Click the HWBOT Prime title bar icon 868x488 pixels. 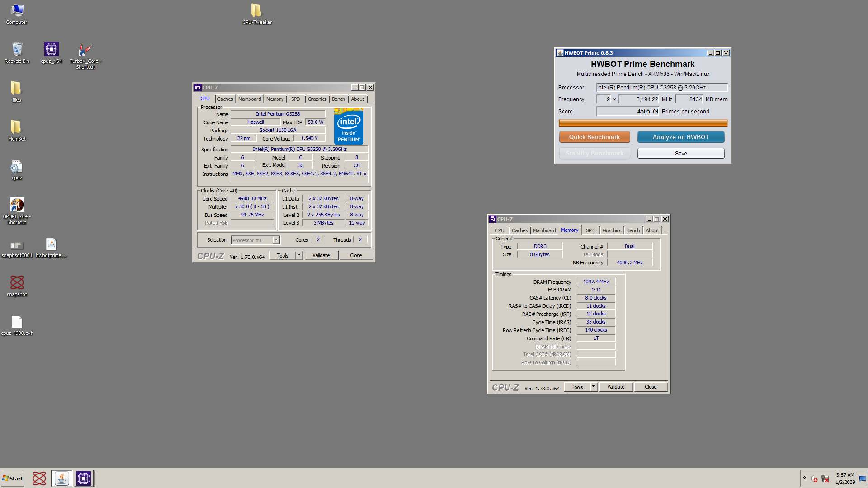[x=560, y=53]
